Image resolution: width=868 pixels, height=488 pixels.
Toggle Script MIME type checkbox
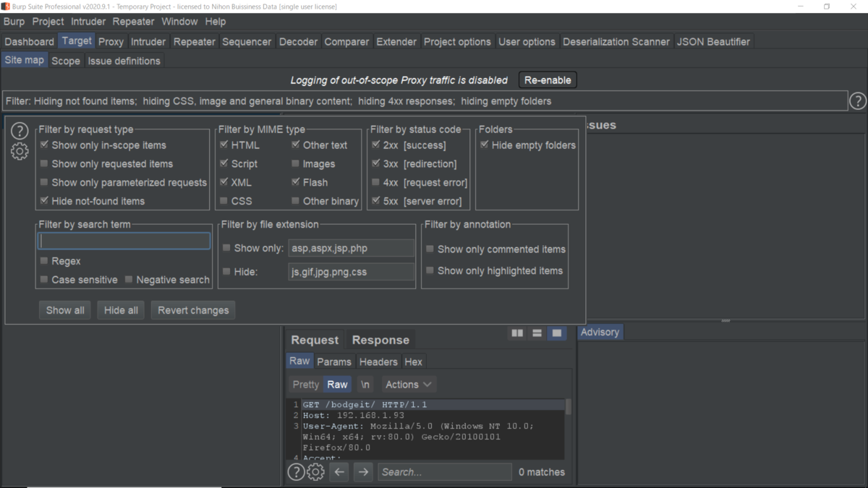[x=224, y=163]
